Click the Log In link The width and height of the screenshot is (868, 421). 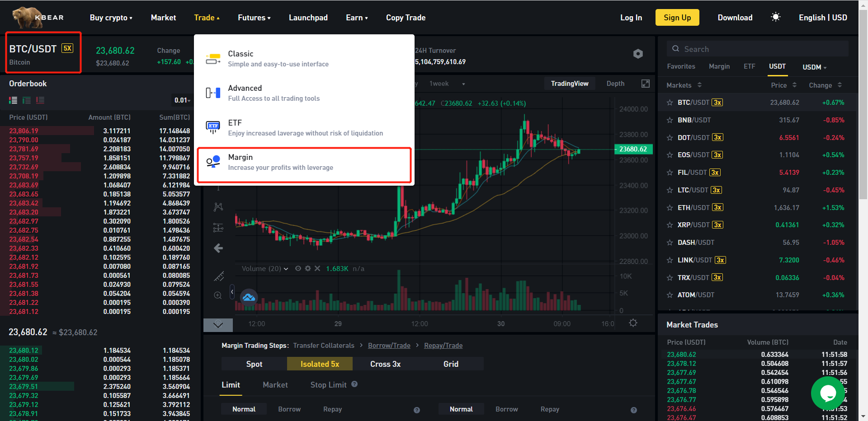pos(631,18)
